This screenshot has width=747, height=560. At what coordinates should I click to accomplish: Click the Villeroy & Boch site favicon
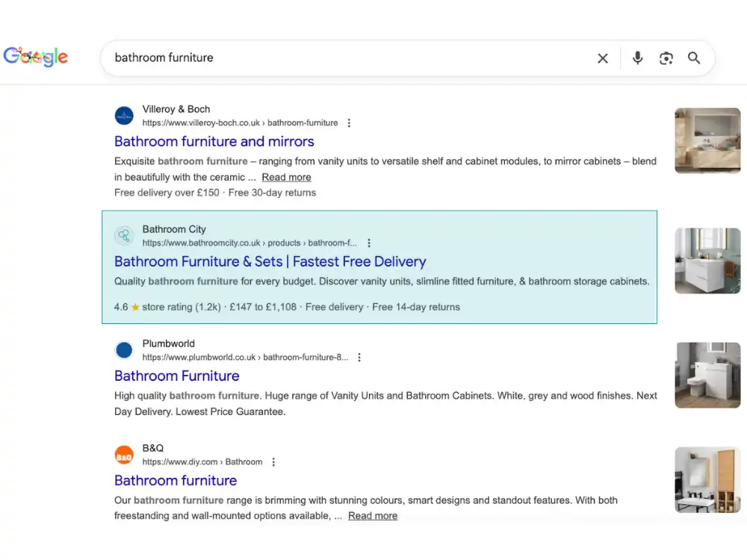[124, 115]
